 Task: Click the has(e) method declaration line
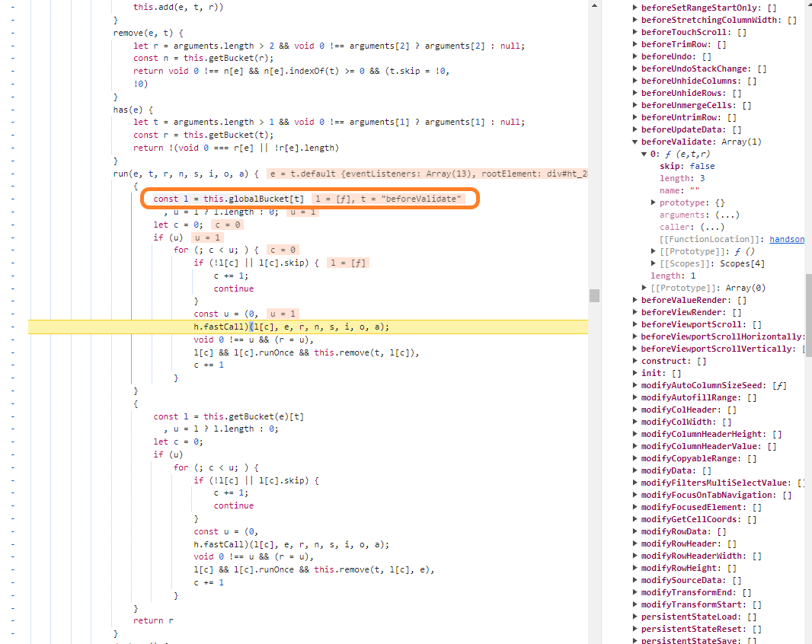pos(133,110)
